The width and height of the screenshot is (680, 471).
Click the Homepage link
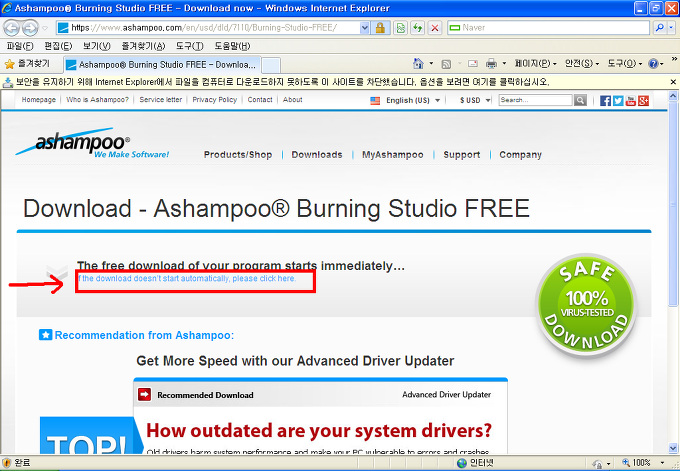pos(39,100)
